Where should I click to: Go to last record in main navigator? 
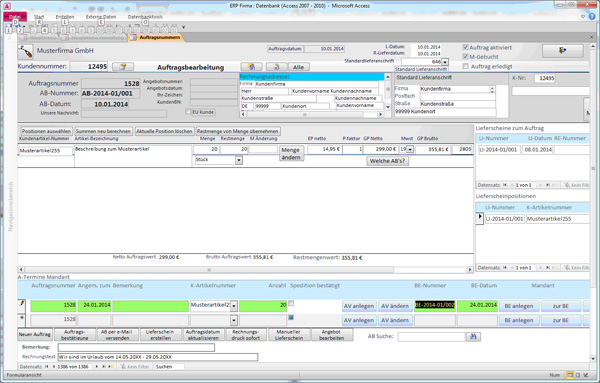pyautogui.click(x=104, y=367)
